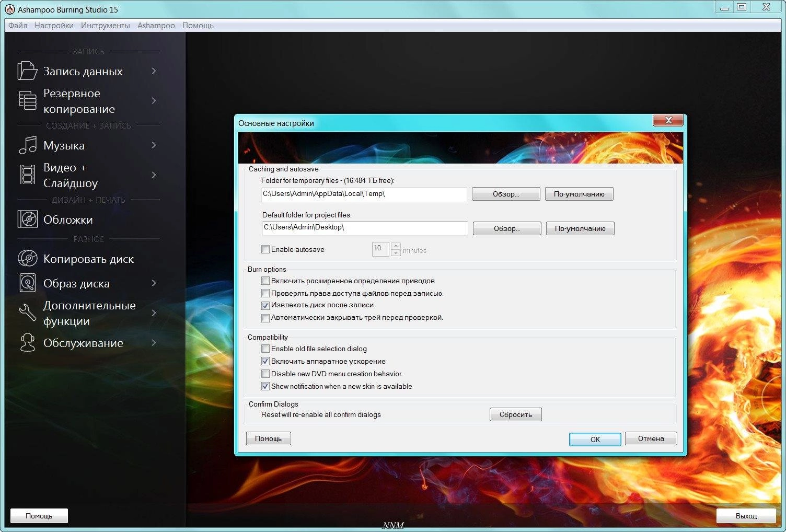Viewport: 786px width, 532px height.
Task: Click По-умолчанию for project files folder
Action: coord(580,228)
